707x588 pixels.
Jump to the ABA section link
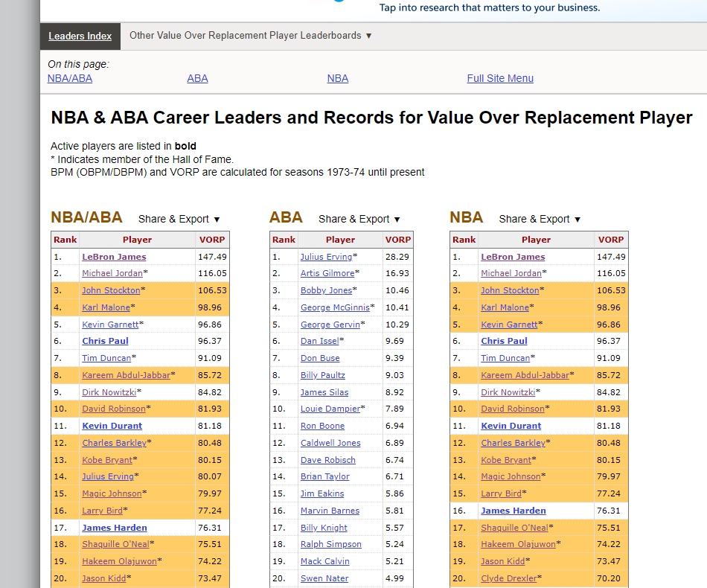pos(197,78)
